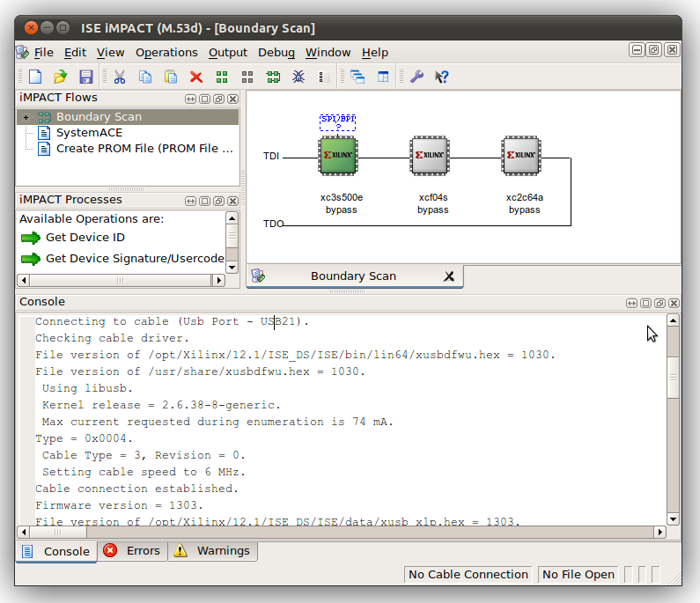Float the iMPACT Flows panel
This screenshot has width=700, height=603.
click(218, 99)
